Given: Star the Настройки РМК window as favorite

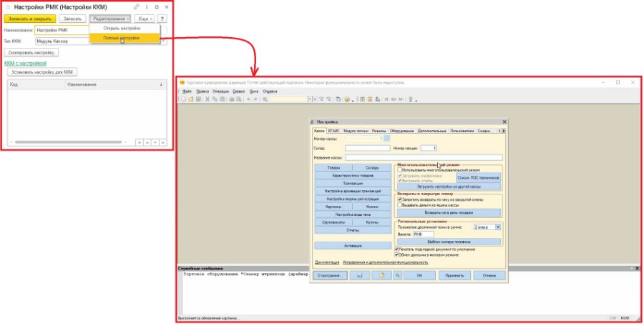Looking at the screenshot, I should (7, 7).
